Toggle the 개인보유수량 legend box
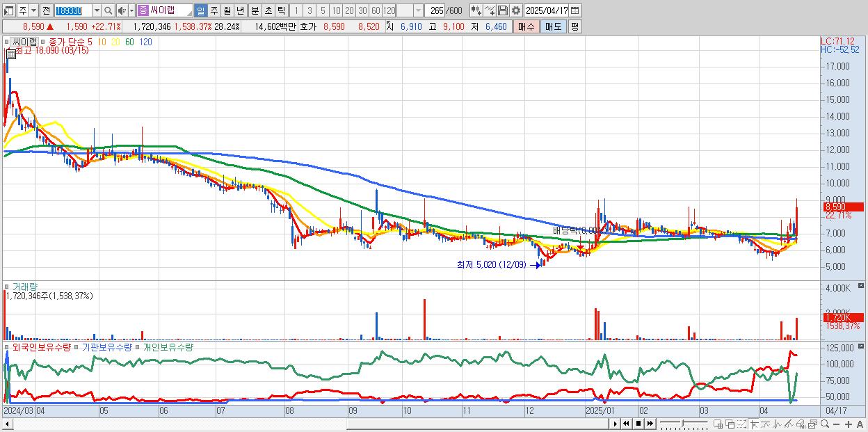This screenshot has width=868, height=432. coord(138,346)
